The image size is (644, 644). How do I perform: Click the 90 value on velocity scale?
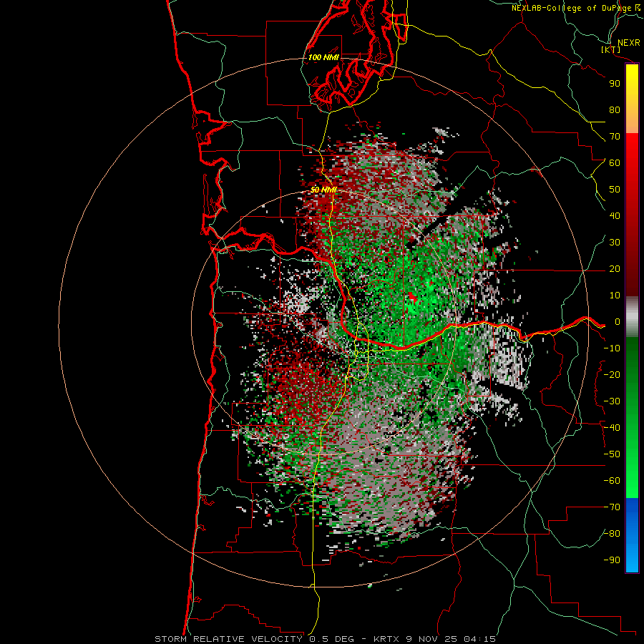(615, 84)
